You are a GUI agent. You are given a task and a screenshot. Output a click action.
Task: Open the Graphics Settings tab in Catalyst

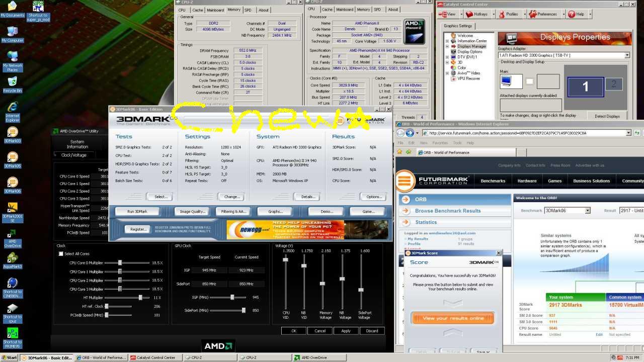click(458, 26)
